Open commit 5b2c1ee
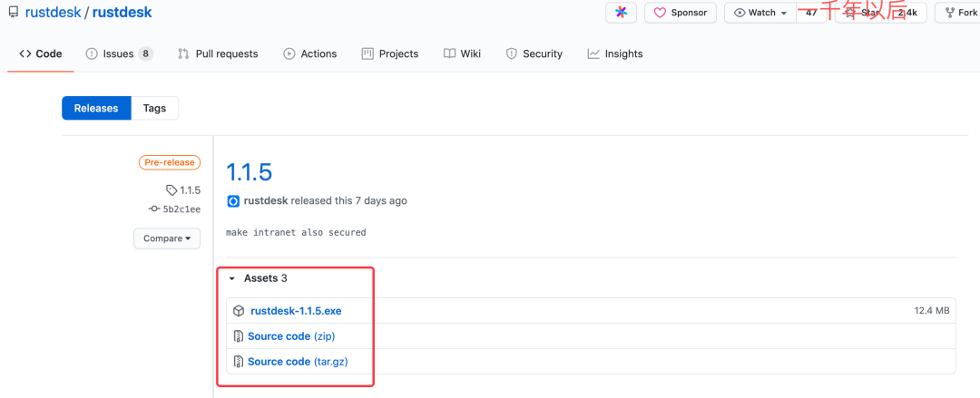The height and width of the screenshot is (398, 980). coord(181,209)
